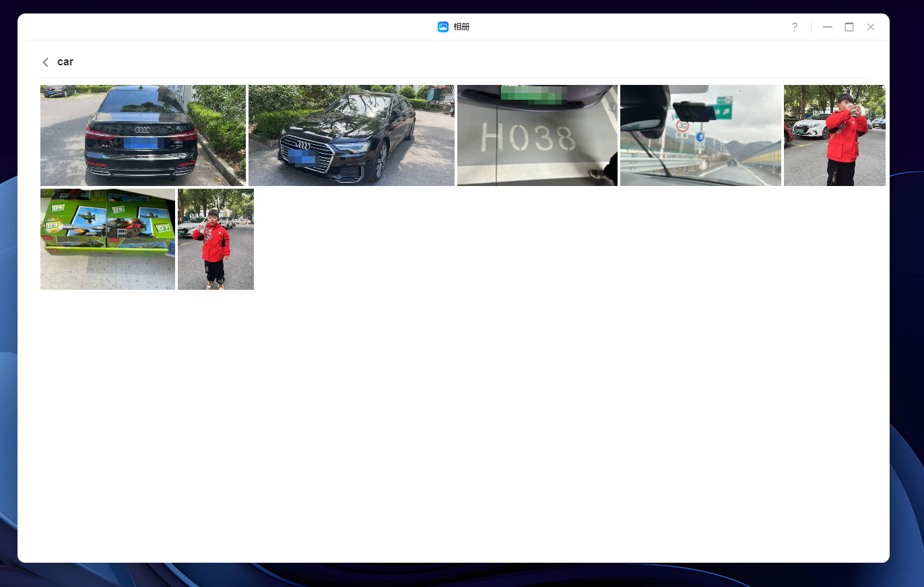Click the blue Photos app icon in title bar
924x587 pixels.
[x=442, y=27]
